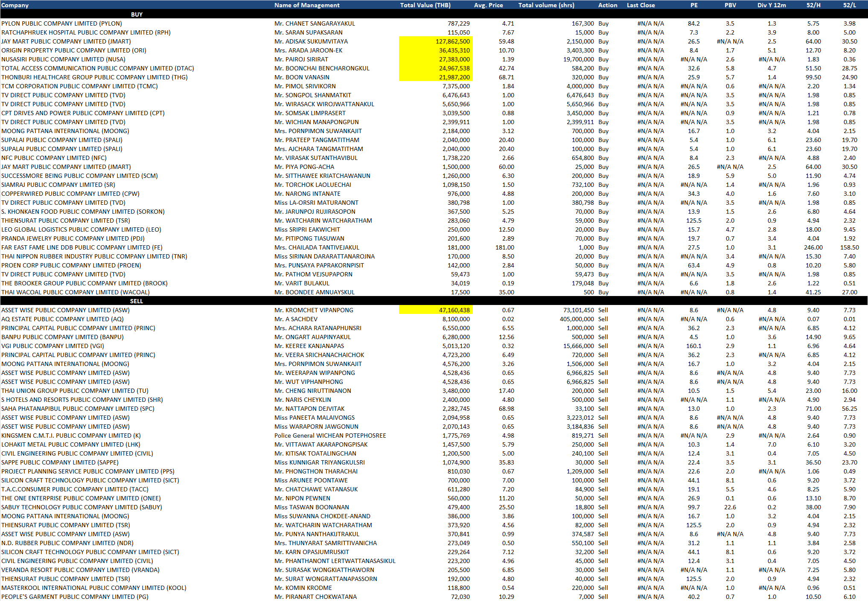Screen dimensions: 868x601
Task: Click PEOPLE'S GARMENT (PG) company cell
Action: (x=75, y=597)
